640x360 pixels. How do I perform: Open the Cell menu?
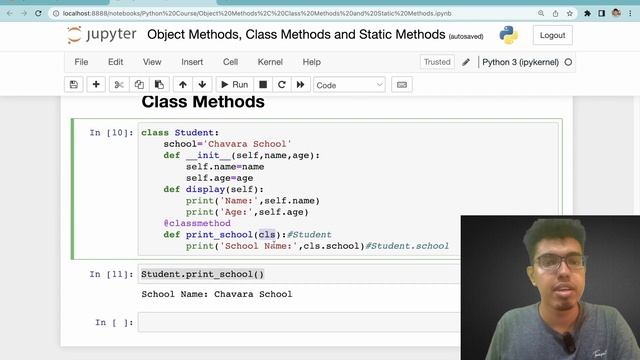(x=230, y=62)
